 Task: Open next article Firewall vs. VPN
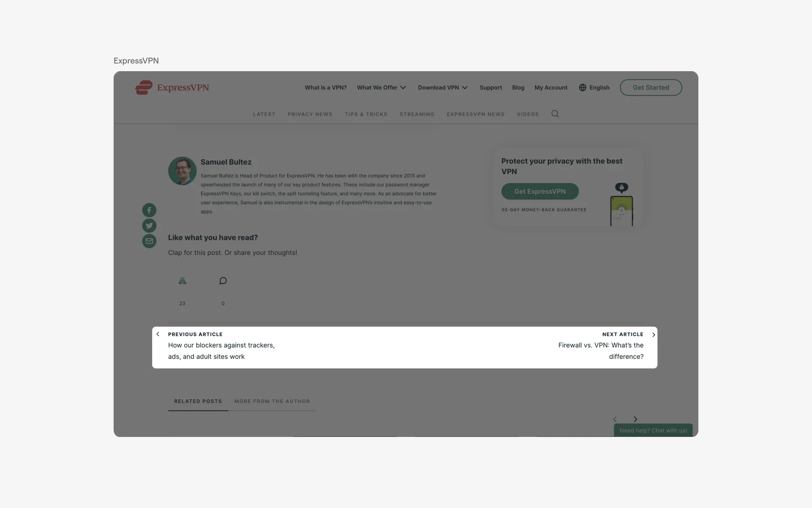[601, 351]
